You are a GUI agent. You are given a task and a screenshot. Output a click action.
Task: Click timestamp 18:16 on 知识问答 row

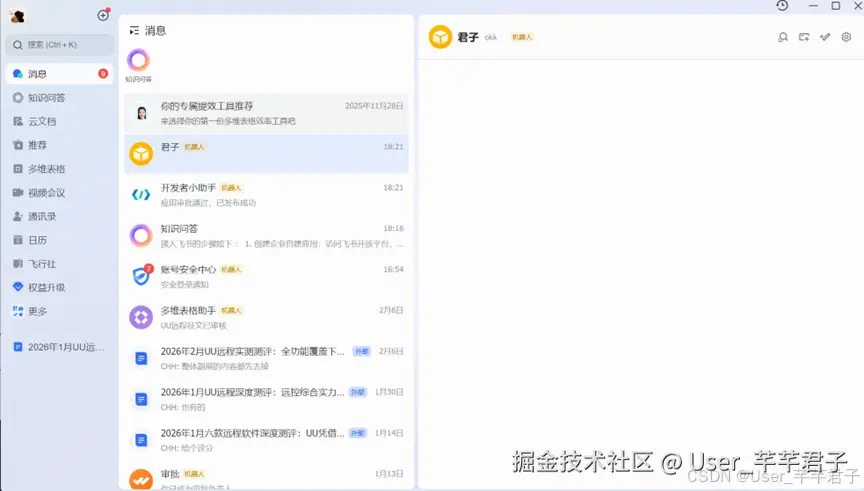click(x=393, y=228)
